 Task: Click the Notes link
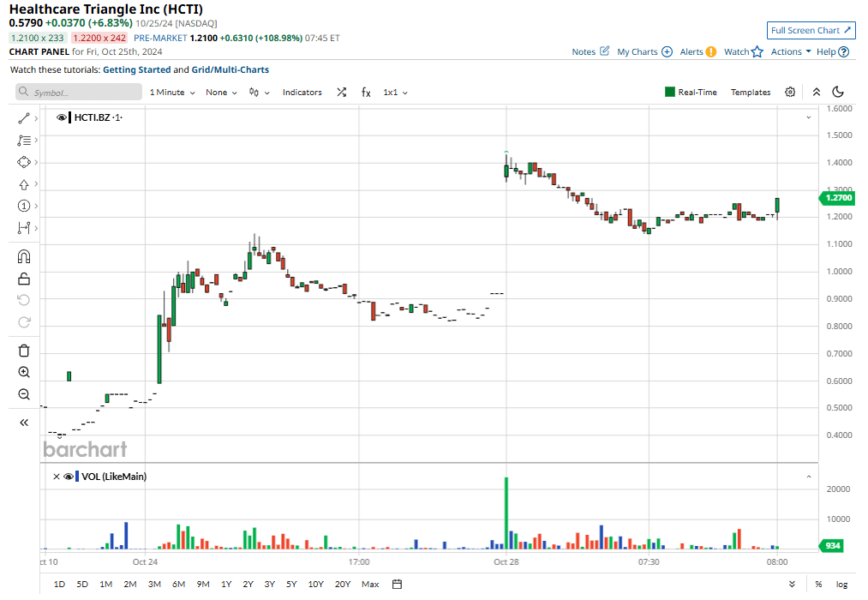[x=584, y=51]
